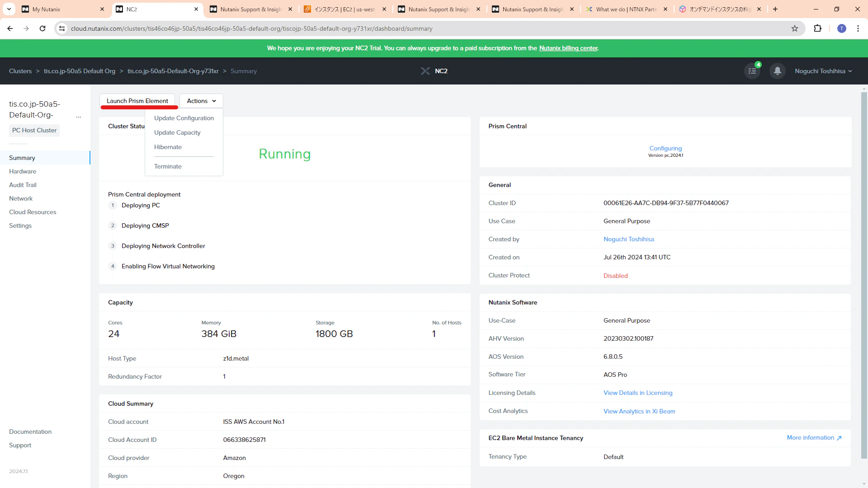The image size is (868, 488).
Task: Select Update Configuration from Actions menu
Action: 184,118
